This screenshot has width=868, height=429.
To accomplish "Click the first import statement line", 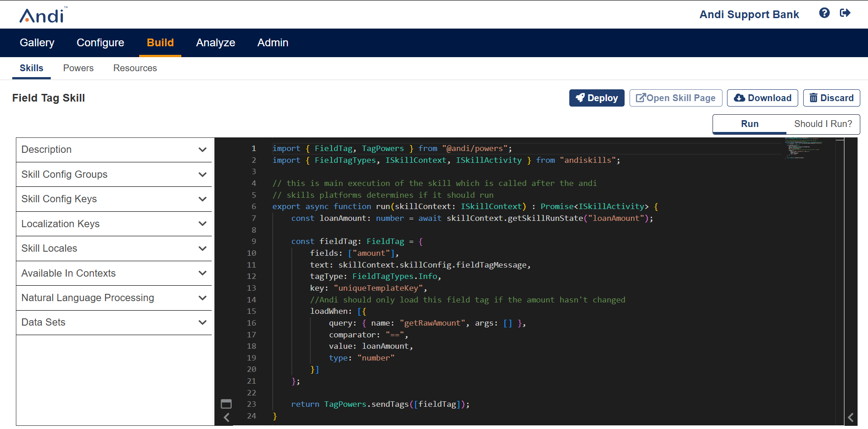I will point(392,148).
